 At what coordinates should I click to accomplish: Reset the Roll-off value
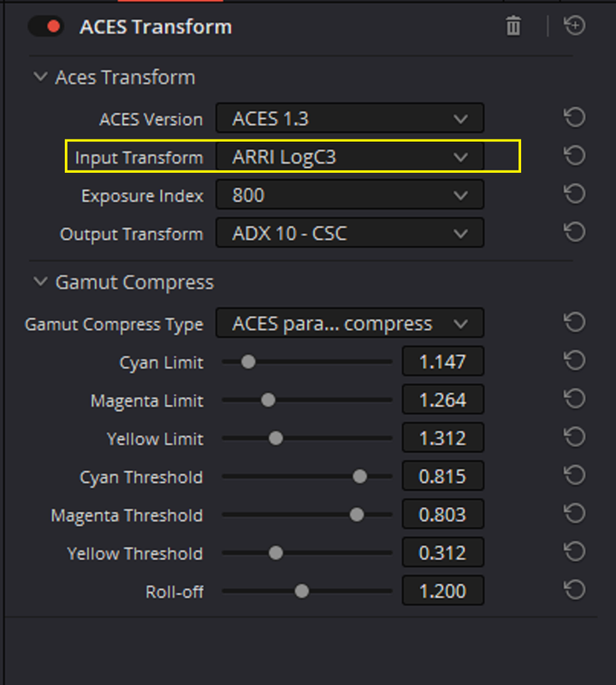(x=575, y=590)
